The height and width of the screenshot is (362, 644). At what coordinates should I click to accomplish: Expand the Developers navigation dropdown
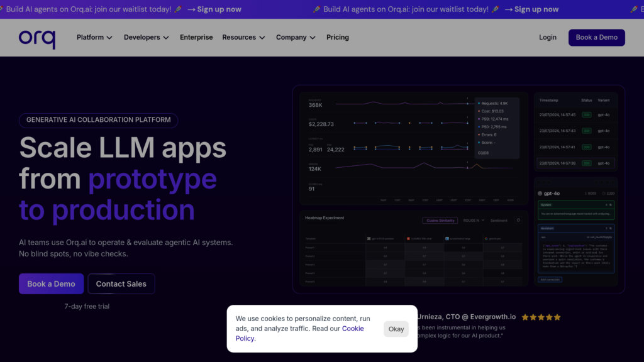(x=146, y=37)
